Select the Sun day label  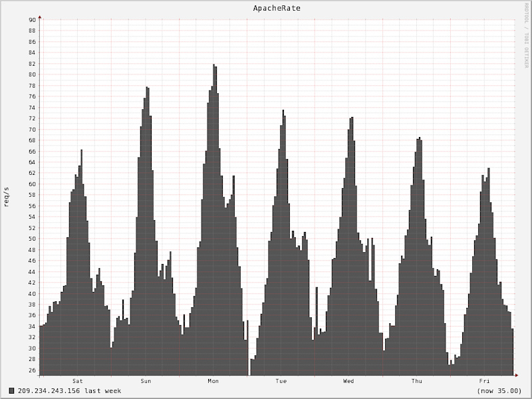pos(146,381)
